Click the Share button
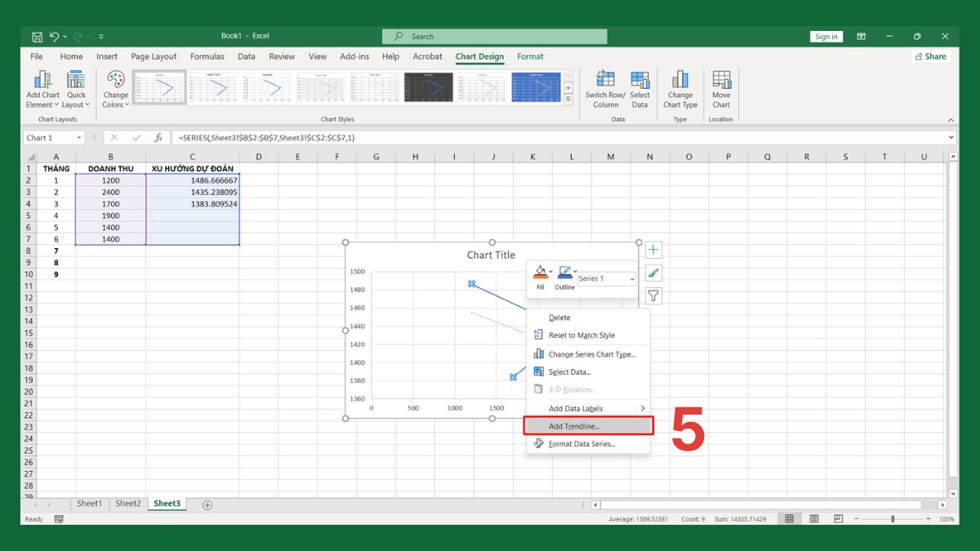980x551 pixels. coord(930,56)
